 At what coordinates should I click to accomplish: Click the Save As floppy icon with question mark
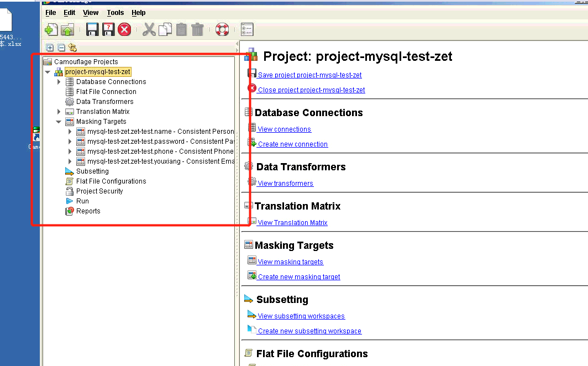click(108, 29)
